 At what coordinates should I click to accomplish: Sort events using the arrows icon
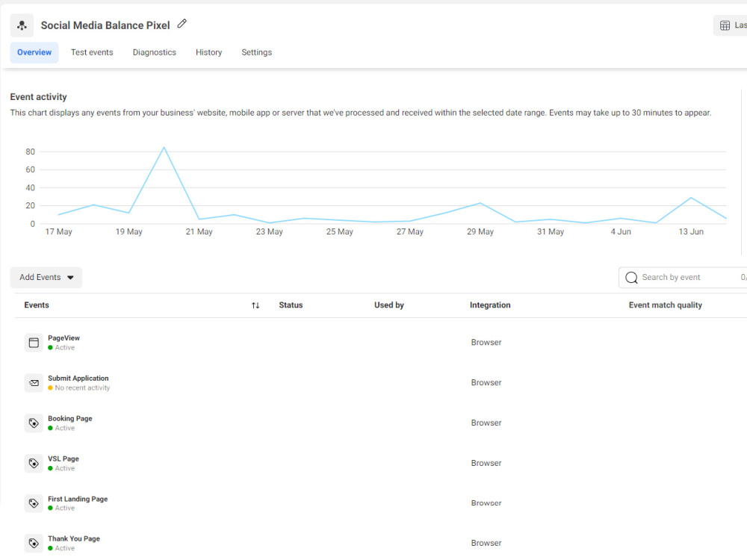pos(255,305)
